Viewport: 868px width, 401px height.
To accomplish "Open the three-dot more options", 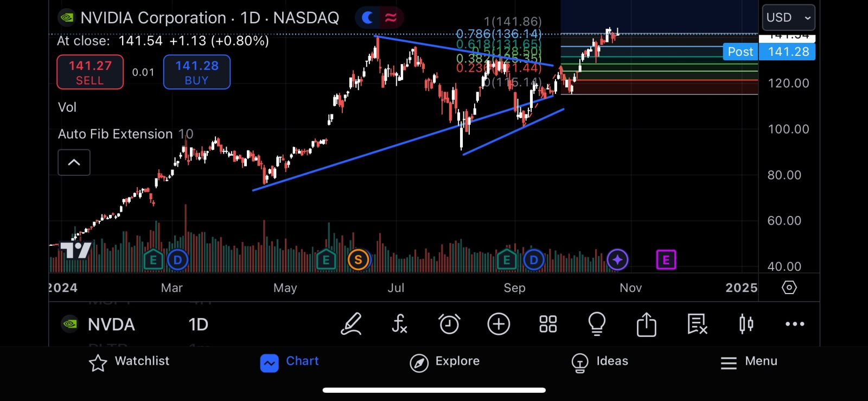I will pos(795,324).
